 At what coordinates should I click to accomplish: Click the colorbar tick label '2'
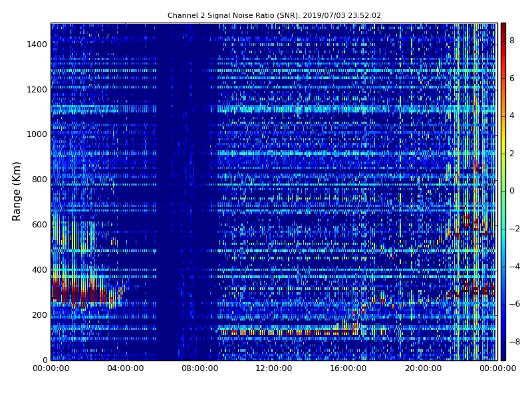pyautogui.click(x=512, y=154)
